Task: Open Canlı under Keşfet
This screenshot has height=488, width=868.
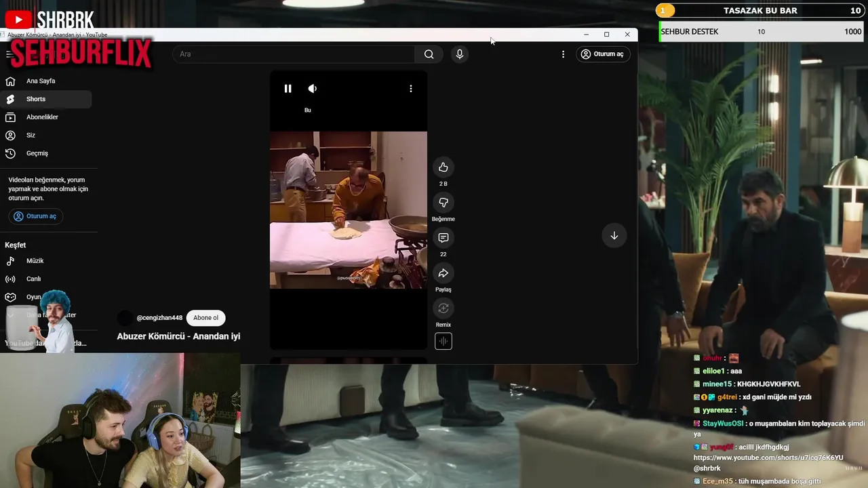Action: tap(46, 279)
